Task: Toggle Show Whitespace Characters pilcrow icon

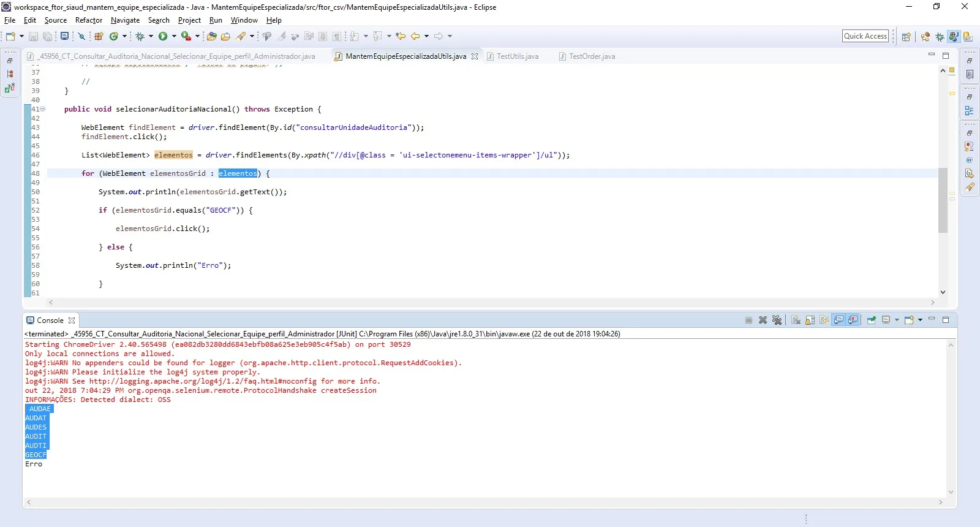Action: point(337,36)
